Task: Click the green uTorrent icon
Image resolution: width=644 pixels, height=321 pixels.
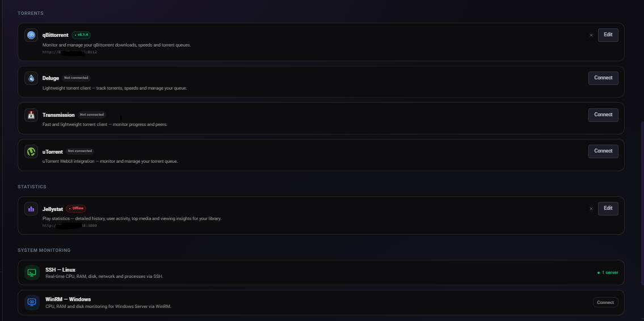Action: point(31,151)
